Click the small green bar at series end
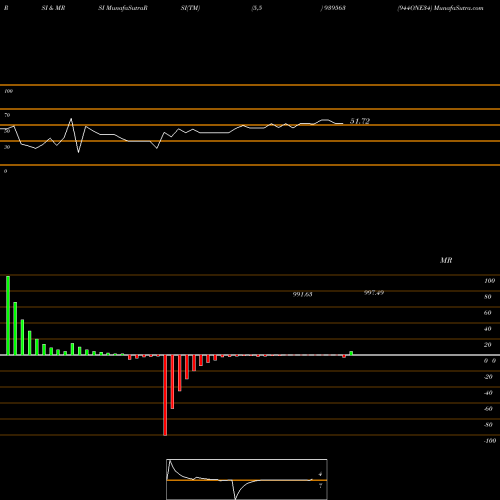 [351, 353]
